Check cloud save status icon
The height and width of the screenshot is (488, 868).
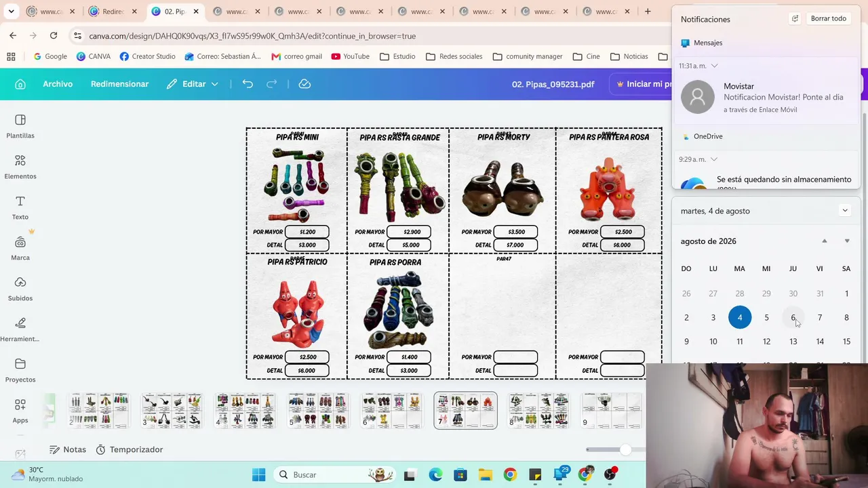click(304, 84)
